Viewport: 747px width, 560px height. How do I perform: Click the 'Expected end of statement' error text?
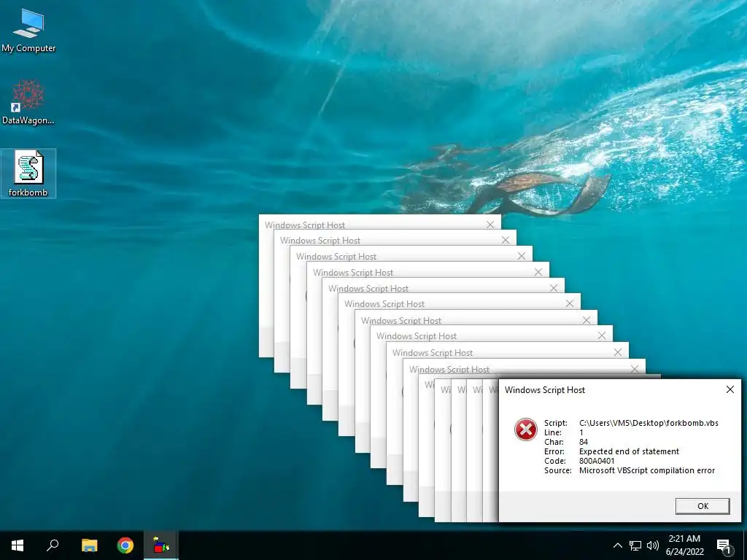pyautogui.click(x=629, y=451)
